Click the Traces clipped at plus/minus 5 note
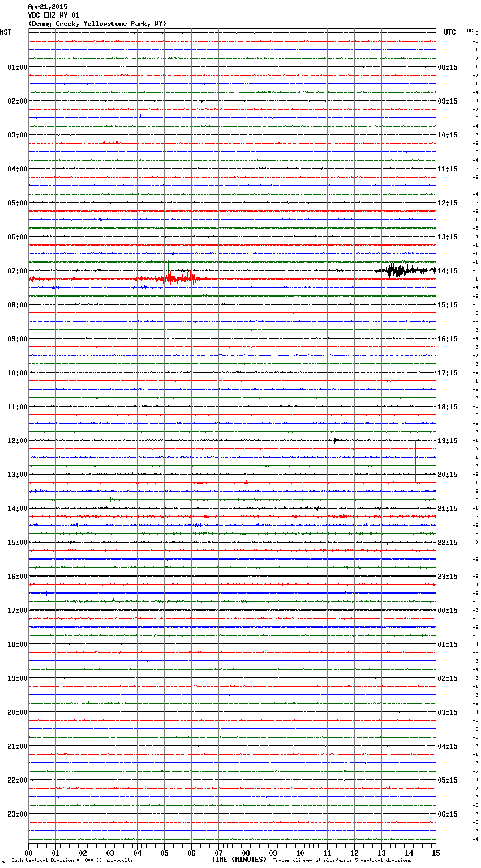The height and width of the screenshot is (868, 481). point(342,861)
